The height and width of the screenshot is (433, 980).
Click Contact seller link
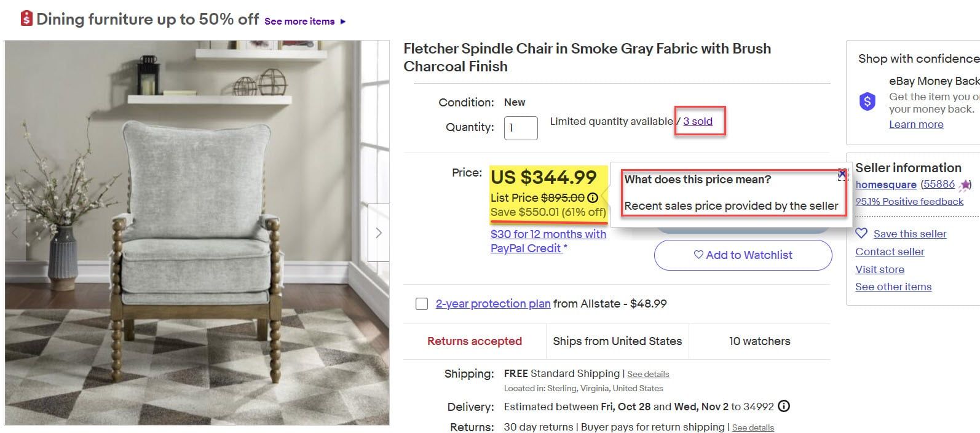[x=890, y=252]
